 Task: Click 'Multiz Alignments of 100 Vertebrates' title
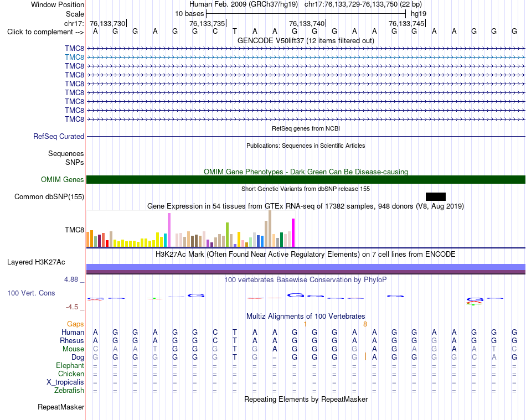click(x=306, y=316)
